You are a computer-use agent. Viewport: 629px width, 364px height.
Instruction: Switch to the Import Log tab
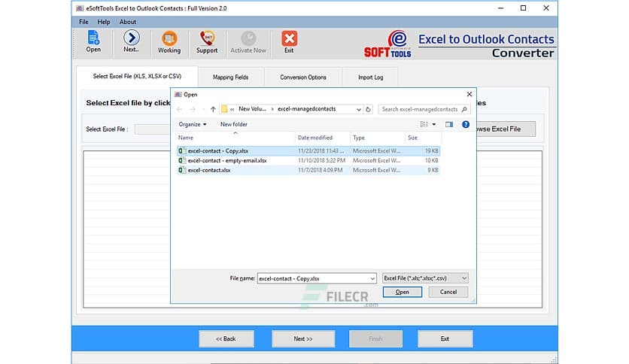[371, 77]
